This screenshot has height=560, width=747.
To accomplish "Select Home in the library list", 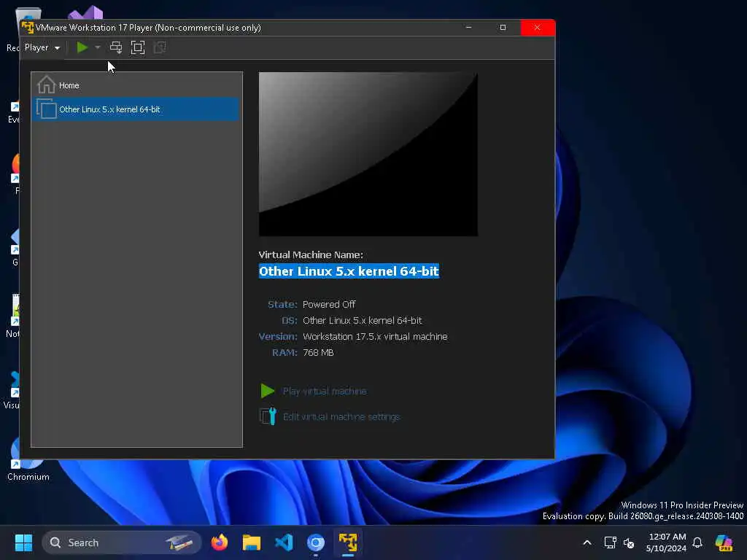I will [135, 85].
